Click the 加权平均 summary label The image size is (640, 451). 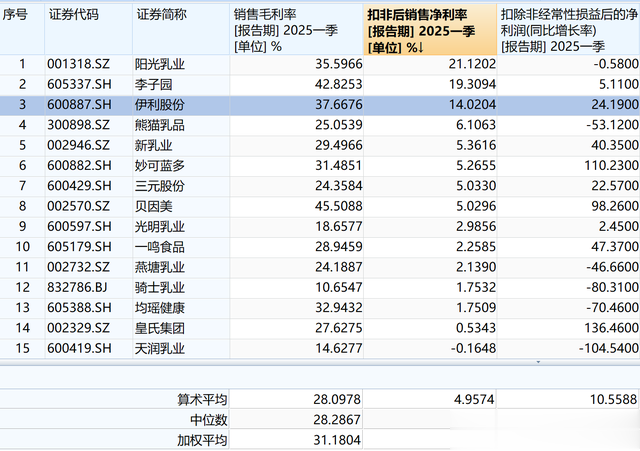(202, 440)
